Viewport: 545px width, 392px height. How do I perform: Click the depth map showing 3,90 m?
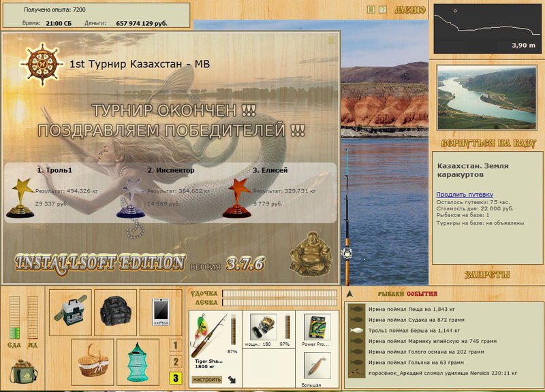point(487,29)
